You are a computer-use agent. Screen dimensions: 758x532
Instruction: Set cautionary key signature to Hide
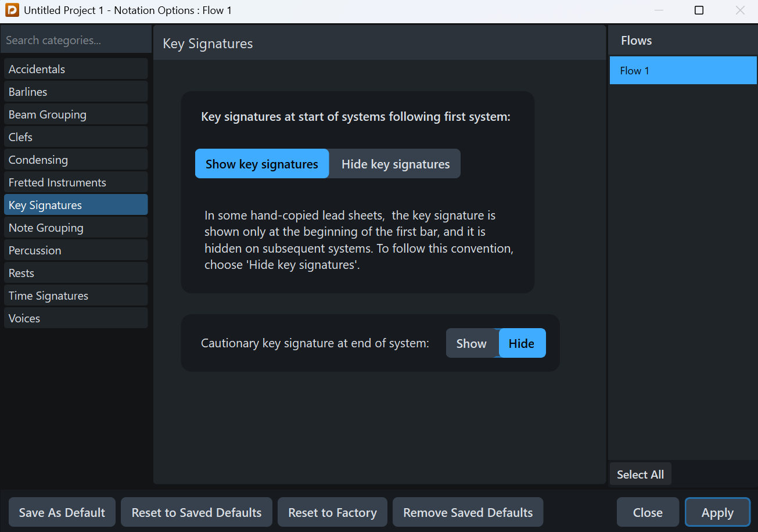(522, 343)
